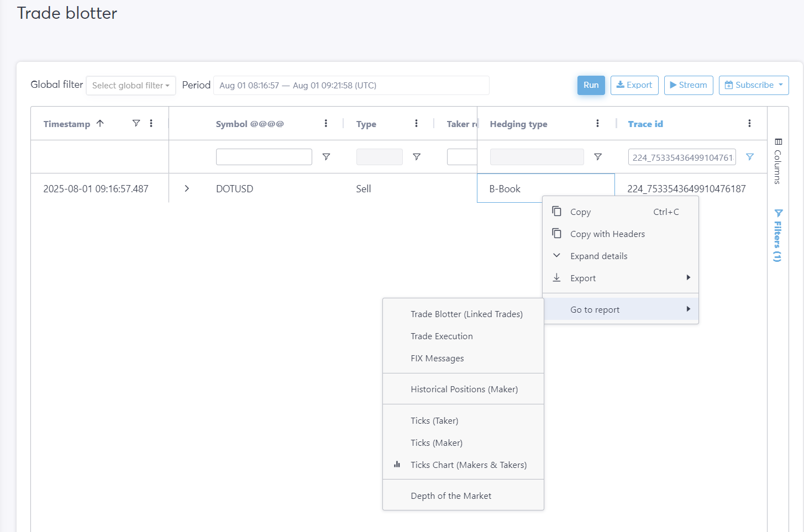Open the Hedging type column menu
Screen dimensions: 804x532
597,123
